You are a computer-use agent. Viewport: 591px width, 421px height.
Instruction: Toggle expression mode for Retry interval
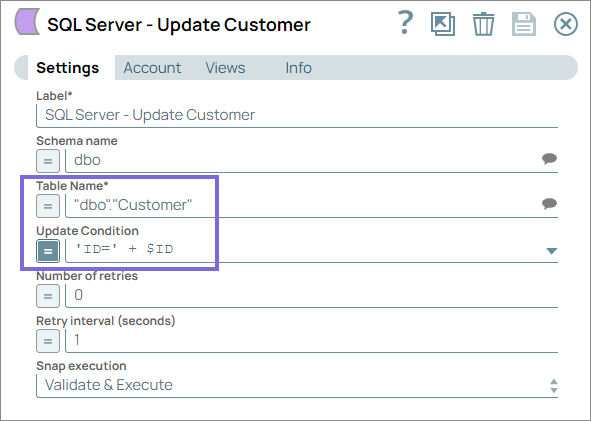pyautogui.click(x=48, y=341)
